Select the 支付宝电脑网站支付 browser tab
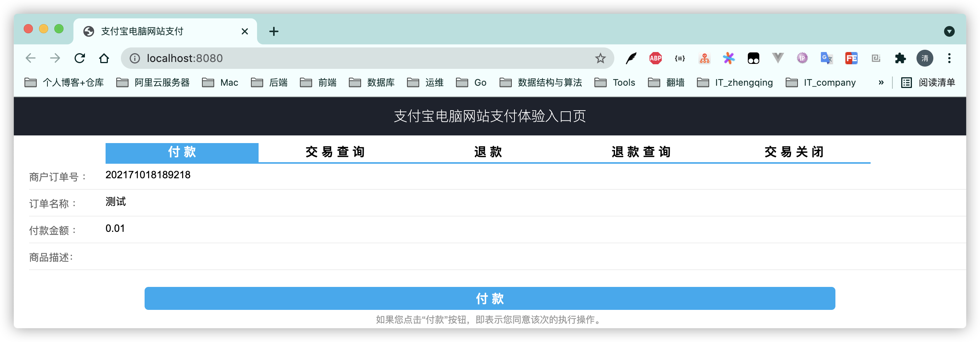This screenshot has width=980, height=342. (165, 31)
